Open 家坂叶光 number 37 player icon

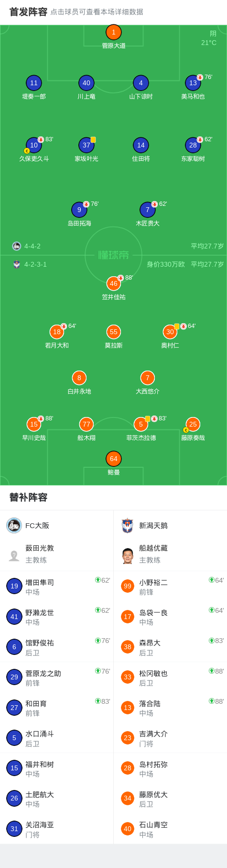(x=86, y=145)
